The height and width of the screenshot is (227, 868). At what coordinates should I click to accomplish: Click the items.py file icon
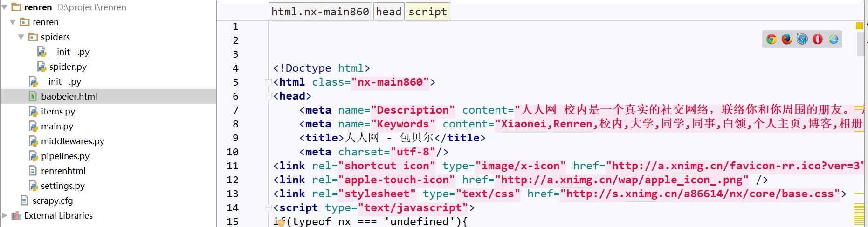click(x=33, y=111)
